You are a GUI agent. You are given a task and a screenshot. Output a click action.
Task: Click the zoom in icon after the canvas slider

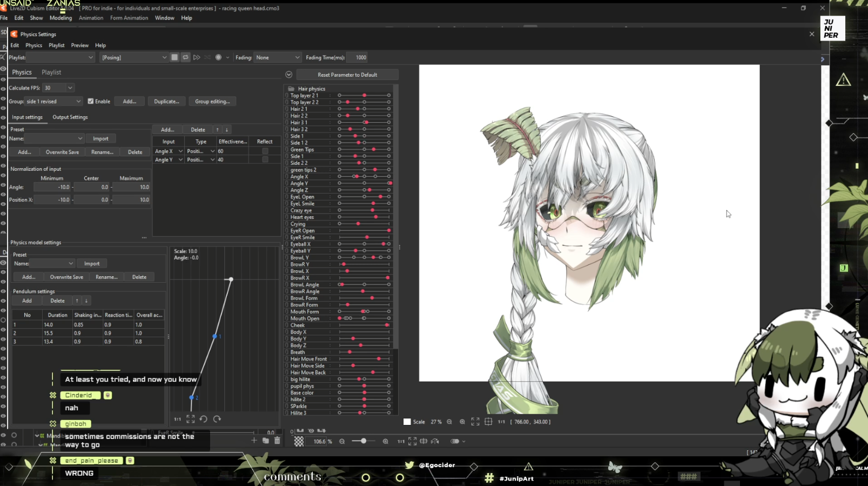[x=385, y=441]
